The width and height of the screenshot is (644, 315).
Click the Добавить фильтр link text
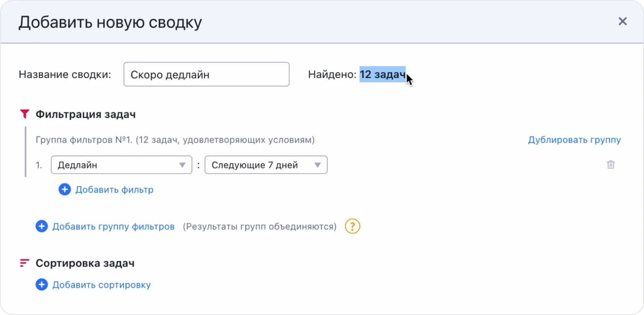[x=115, y=190]
